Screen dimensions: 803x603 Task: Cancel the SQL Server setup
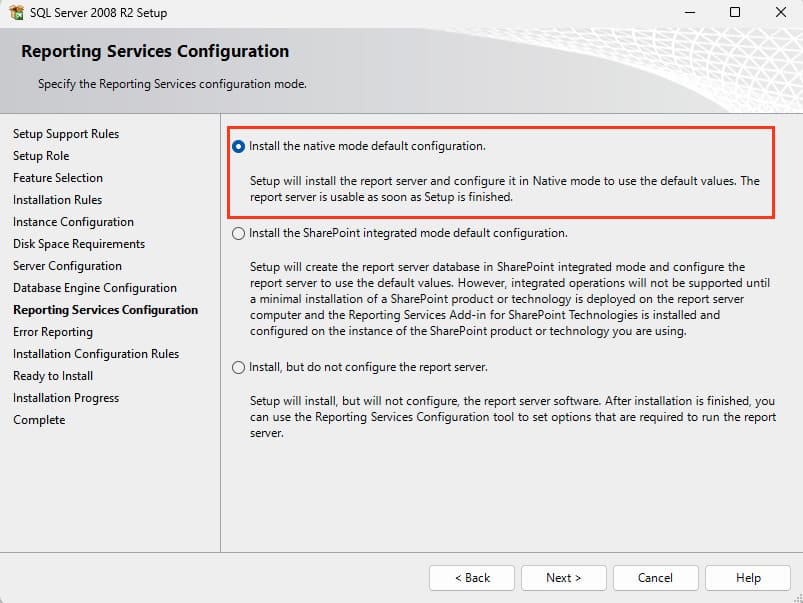coord(655,578)
